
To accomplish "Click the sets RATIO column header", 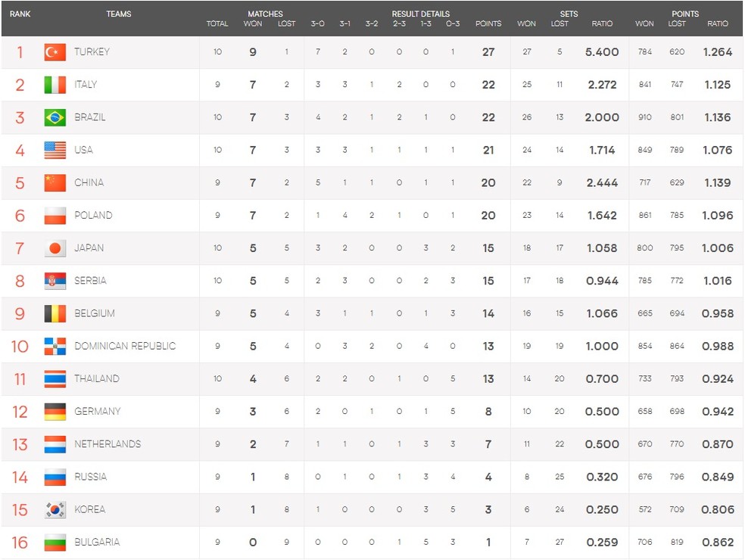I will pos(602,23).
